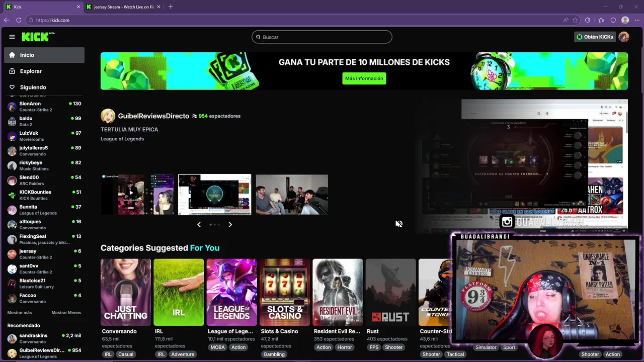Open user profile avatar menu

[624, 37]
